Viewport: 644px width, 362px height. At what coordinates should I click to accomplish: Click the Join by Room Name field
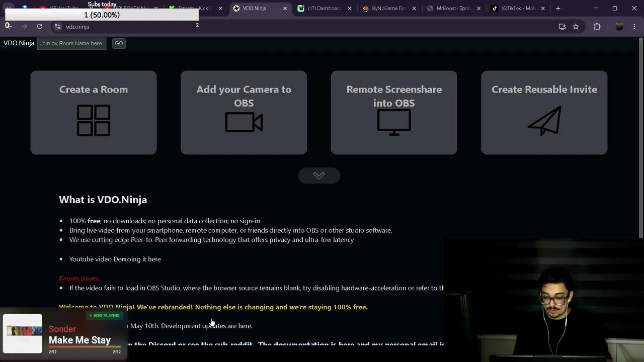pos(71,43)
